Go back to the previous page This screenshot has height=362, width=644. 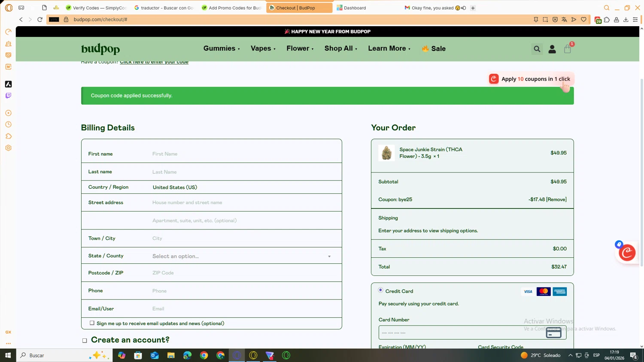21,19
